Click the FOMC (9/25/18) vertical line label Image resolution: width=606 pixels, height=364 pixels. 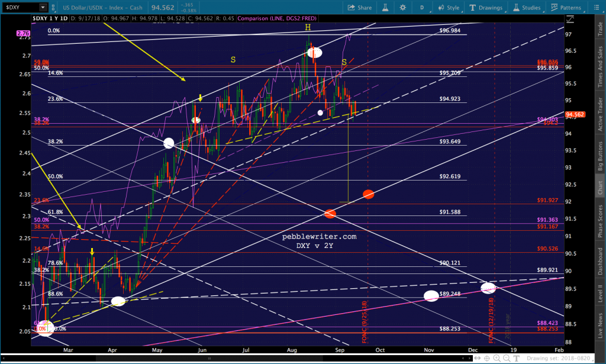coord(364,322)
